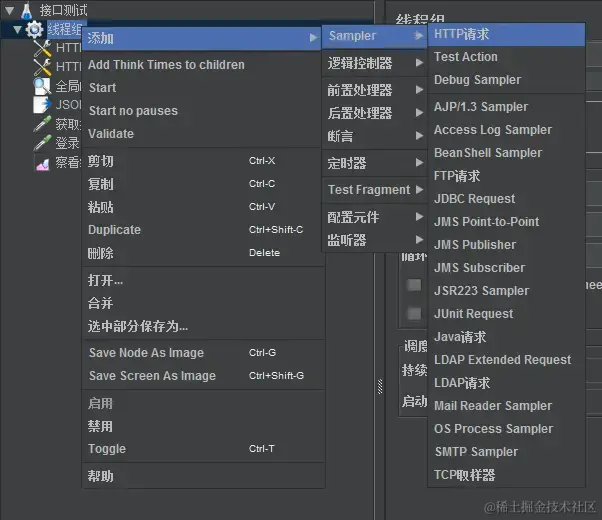Click the thread group gear icon
The height and width of the screenshot is (520, 602).
click(34, 30)
